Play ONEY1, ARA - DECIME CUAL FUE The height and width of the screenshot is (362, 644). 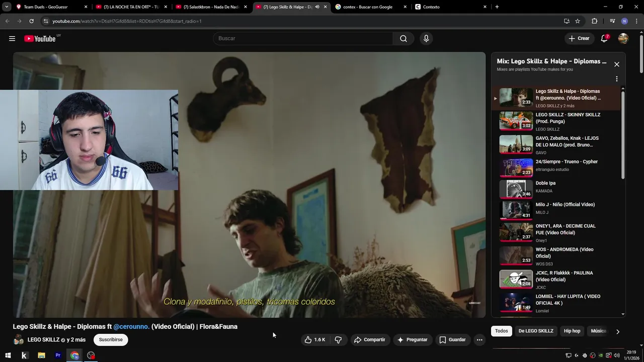point(555,233)
